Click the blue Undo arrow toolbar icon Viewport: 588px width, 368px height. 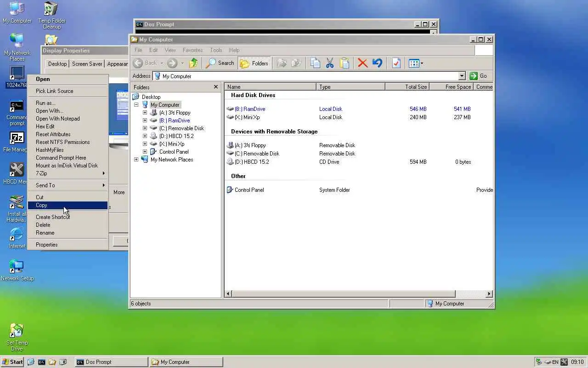377,63
